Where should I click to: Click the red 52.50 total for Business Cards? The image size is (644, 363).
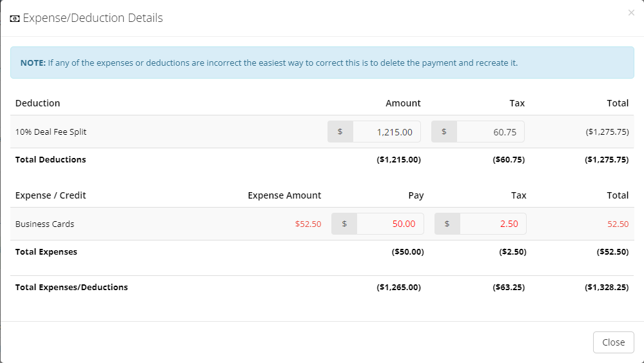[618, 224]
